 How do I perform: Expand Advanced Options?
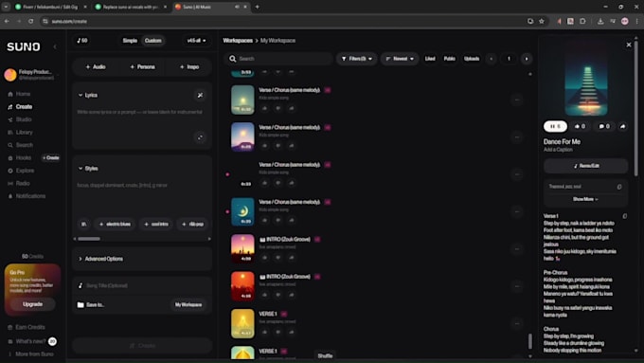coord(142,259)
